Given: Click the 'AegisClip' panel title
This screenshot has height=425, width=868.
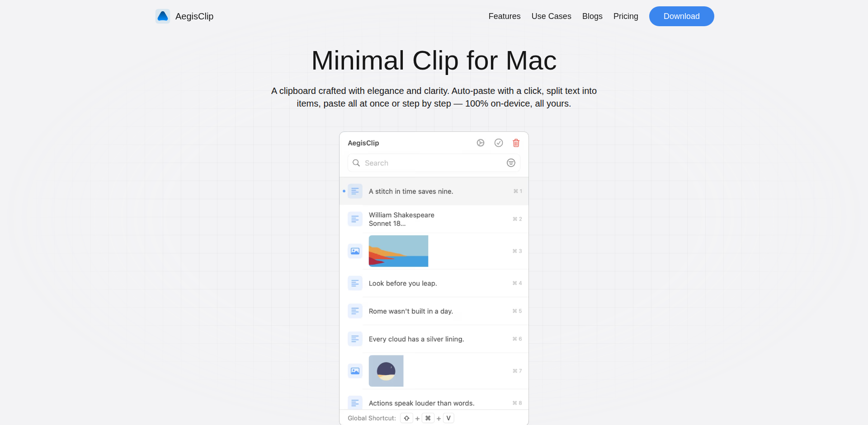Looking at the screenshot, I should pyautogui.click(x=363, y=143).
